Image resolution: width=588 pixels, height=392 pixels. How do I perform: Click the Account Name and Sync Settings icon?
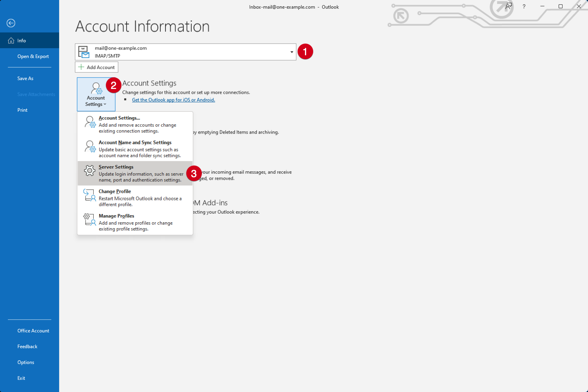(x=90, y=146)
